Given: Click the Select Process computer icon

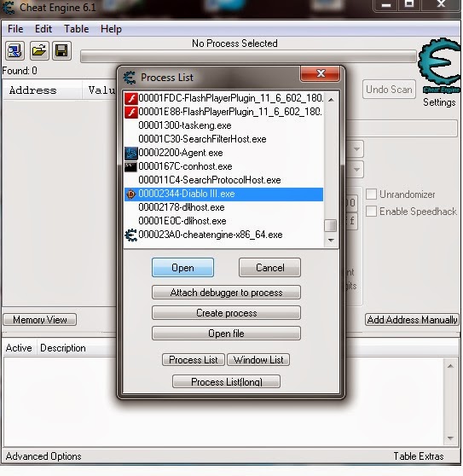Looking at the screenshot, I should click(x=14, y=50).
